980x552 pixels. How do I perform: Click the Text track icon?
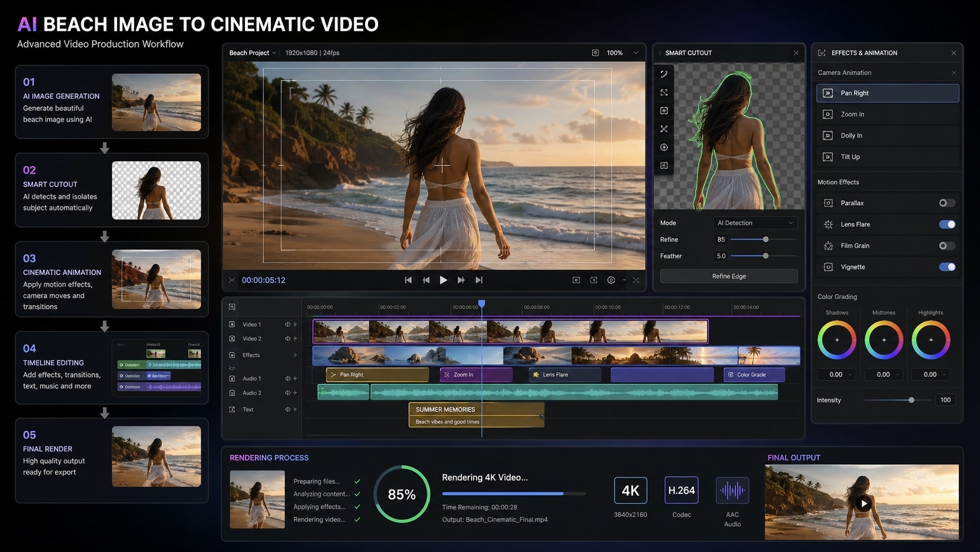coord(232,409)
